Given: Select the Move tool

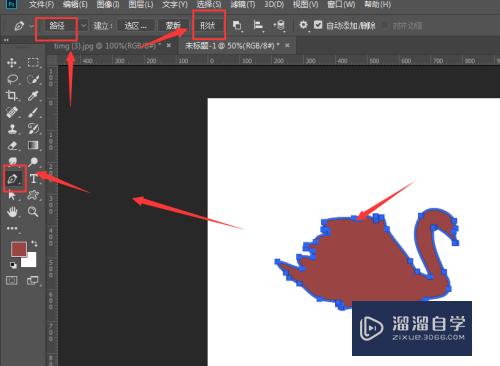Looking at the screenshot, I should click(x=12, y=62).
